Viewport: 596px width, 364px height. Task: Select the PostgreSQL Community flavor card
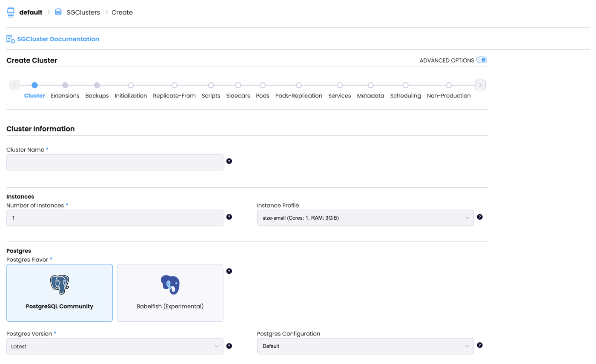point(59,293)
